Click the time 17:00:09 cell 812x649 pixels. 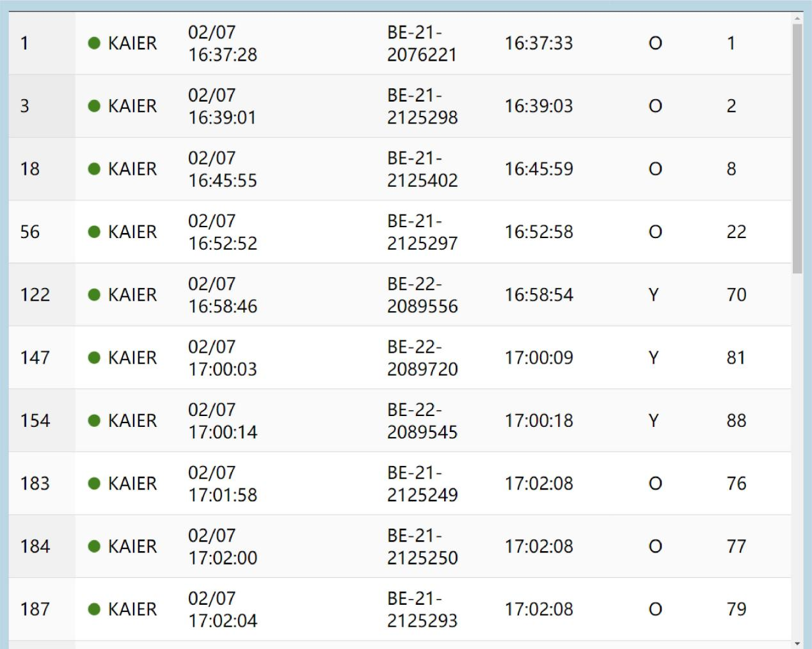(x=538, y=358)
